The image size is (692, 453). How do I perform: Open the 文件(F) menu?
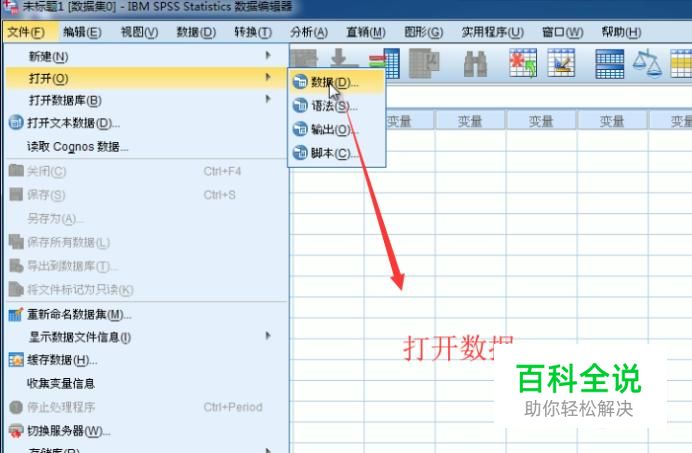click(27, 32)
